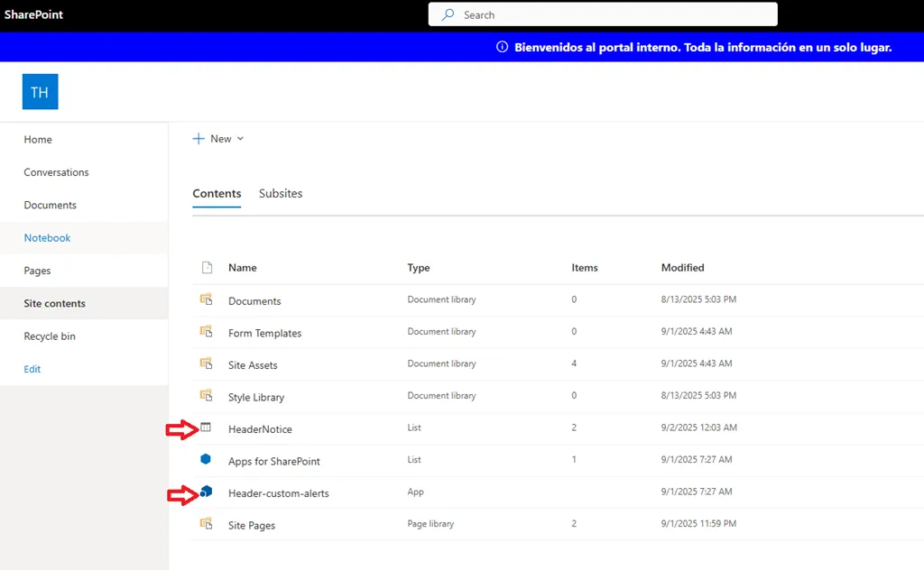Image resolution: width=924 pixels, height=570 pixels.
Task: Select the Contents tab
Action: pos(217,193)
